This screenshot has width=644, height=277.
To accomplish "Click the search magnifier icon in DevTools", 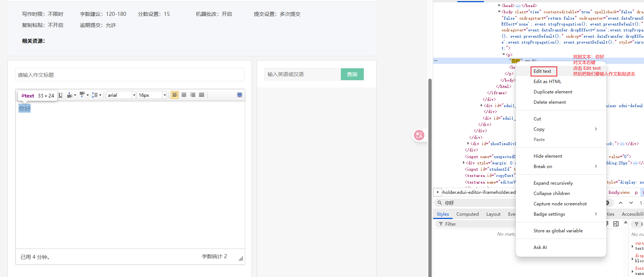I will pos(439,203).
